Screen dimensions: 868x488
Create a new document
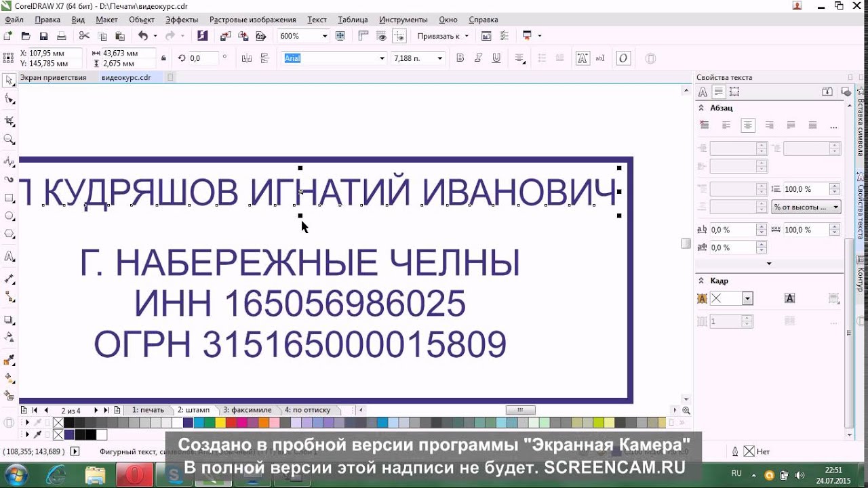pos(8,36)
